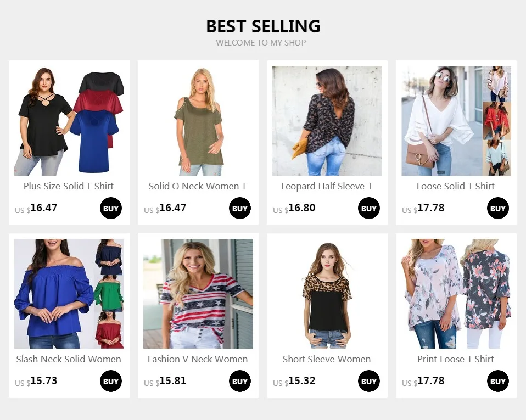
Task: Click BUY for Leopard Half Sleeve T
Action: [x=368, y=208]
